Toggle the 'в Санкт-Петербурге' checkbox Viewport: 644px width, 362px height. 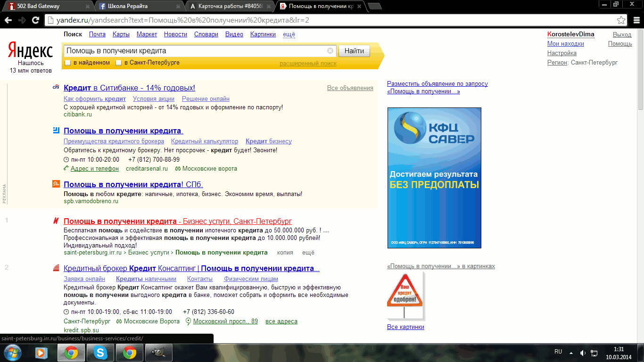coord(119,63)
